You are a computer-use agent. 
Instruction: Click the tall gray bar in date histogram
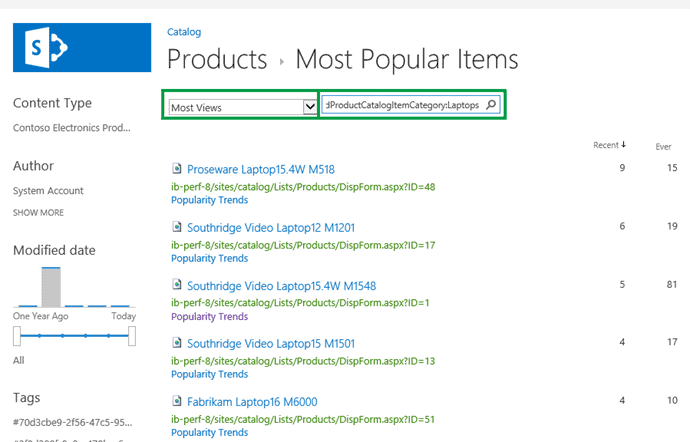pyautogui.click(x=51, y=287)
